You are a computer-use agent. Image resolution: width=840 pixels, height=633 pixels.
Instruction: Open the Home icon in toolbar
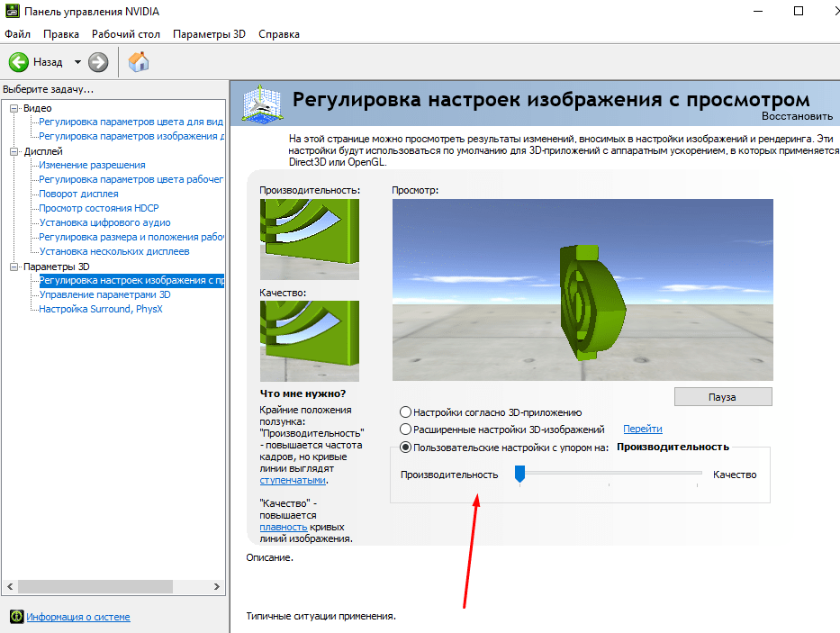tap(139, 62)
